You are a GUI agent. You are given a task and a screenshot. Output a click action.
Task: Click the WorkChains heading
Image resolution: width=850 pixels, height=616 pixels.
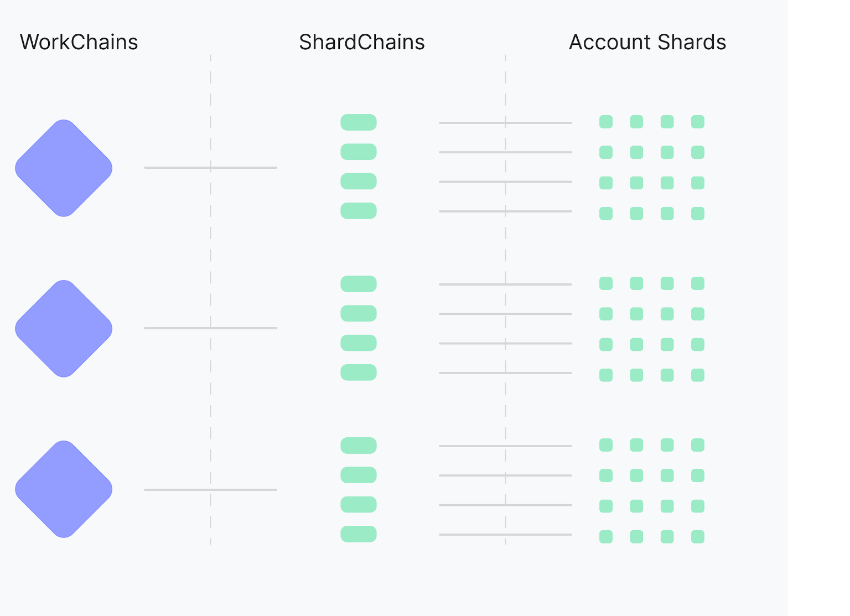tap(79, 43)
